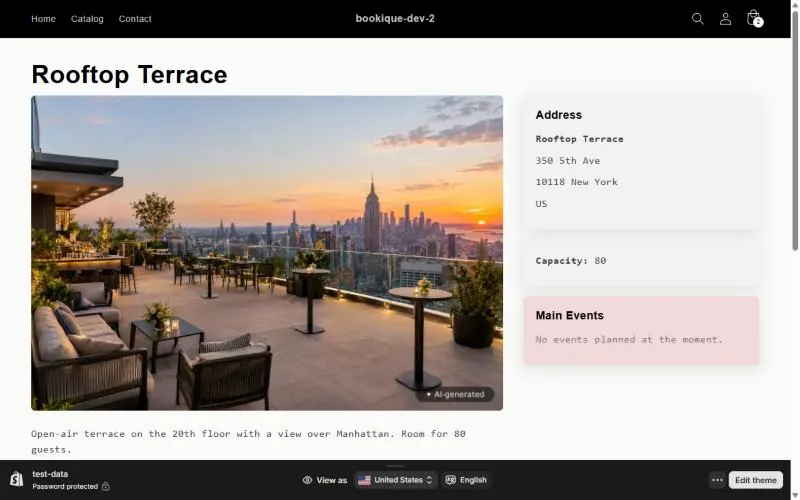The width and height of the screenshot is (800, 500).
Task: Click the 350 5th Ave text
Action: coord(568,161)
